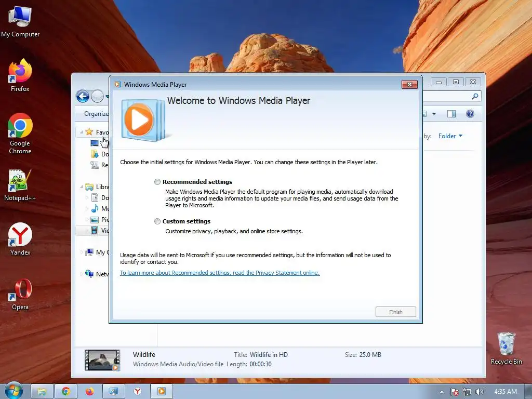The width and height of the screenshot is (532, 399).
Task: Click the Windows Media Player taskbar button
Action: (x=162, y=392)
